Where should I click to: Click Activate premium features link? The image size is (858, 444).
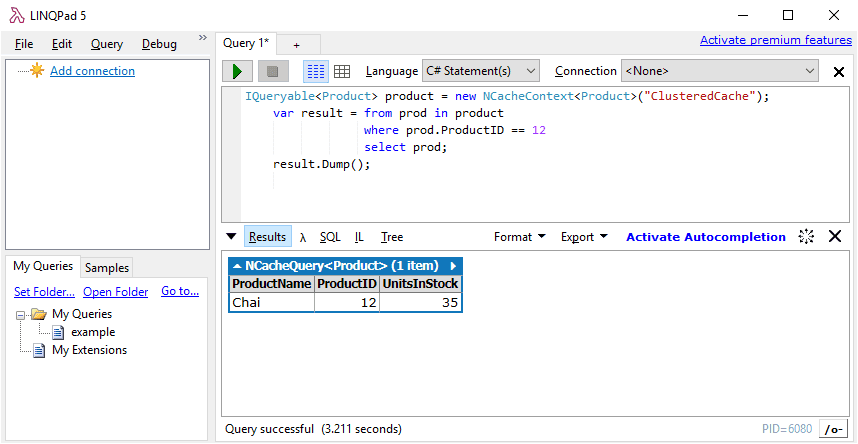click(776, 40)
